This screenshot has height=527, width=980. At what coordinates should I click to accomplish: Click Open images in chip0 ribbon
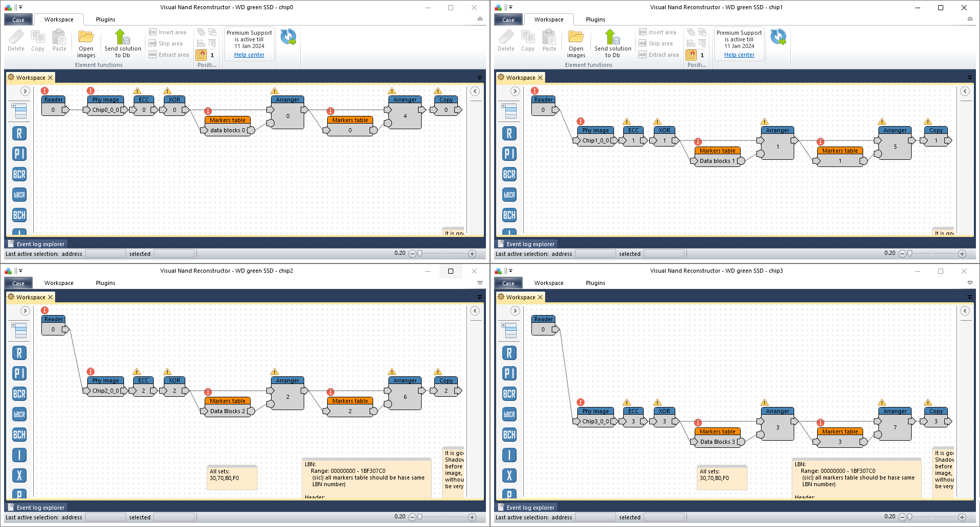[86, 43]
